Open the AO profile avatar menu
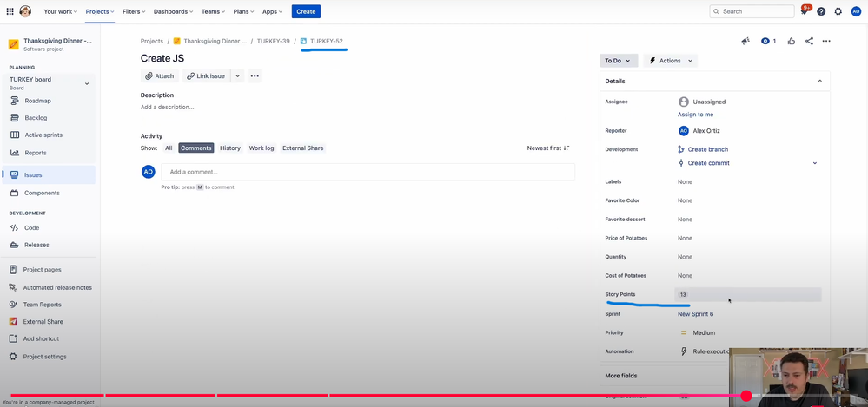Screen dimensions: 868x407 point(856,11)
